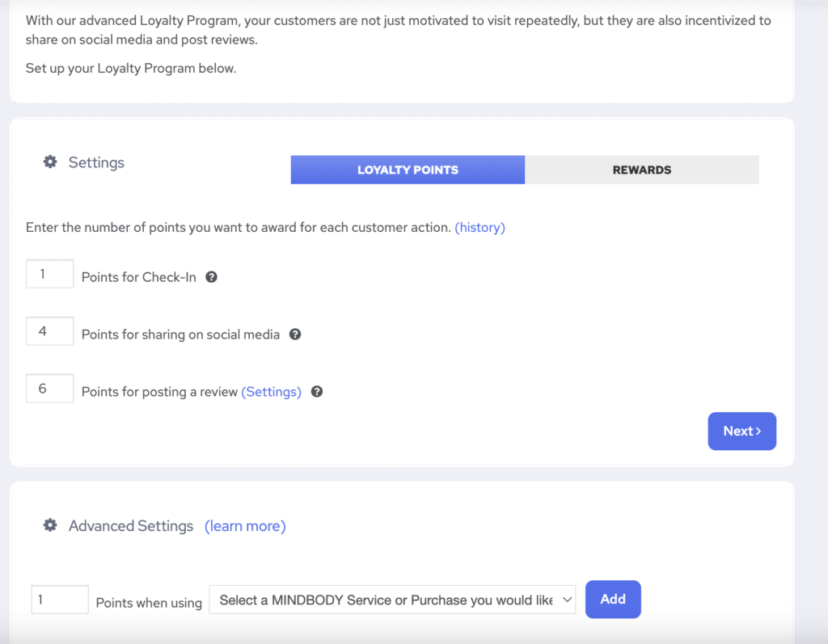Click the Points for sharing on social media label

point(180,335)
